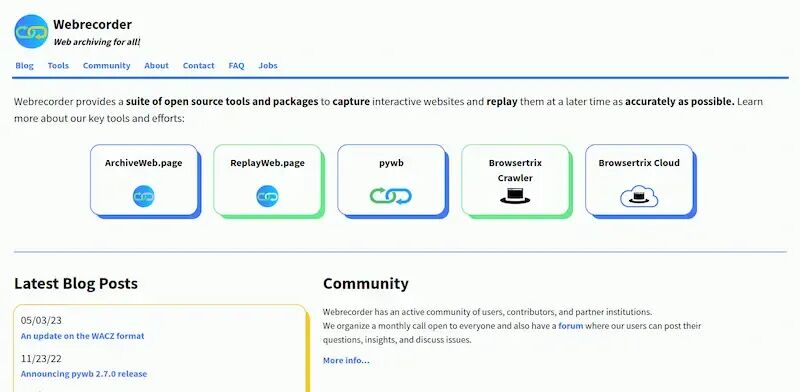The width and height of the screenshot is (800, 392).
Task: Open the ReplayWeb.page card title
Action: [x=267, y=163]
